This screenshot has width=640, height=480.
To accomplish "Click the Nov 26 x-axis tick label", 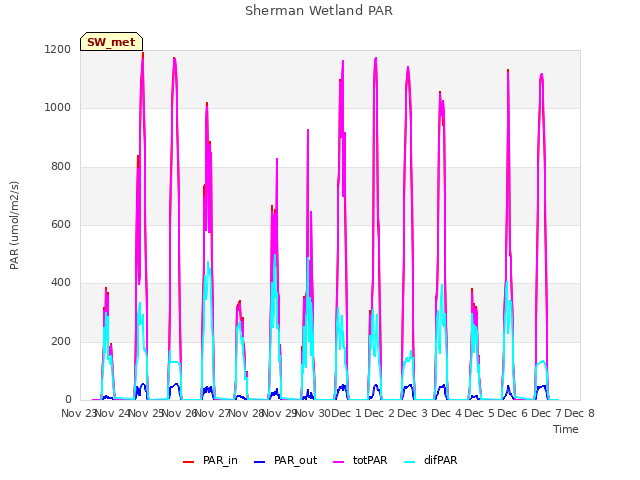I will point(180,413).
